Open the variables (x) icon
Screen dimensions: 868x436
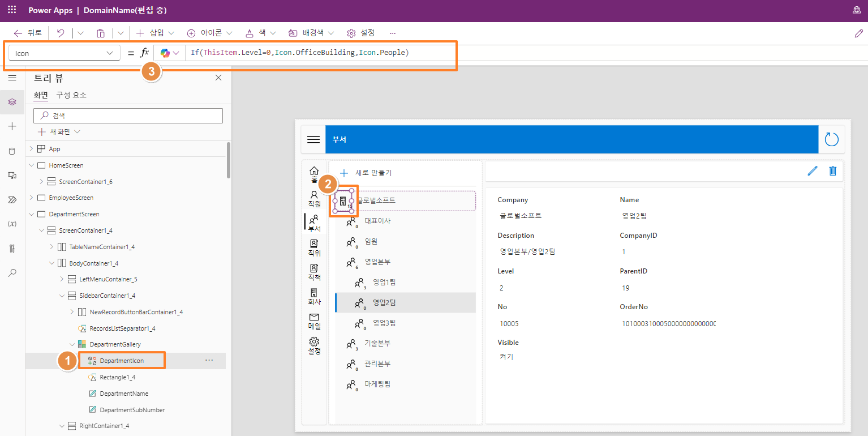(x=12, y=224)
